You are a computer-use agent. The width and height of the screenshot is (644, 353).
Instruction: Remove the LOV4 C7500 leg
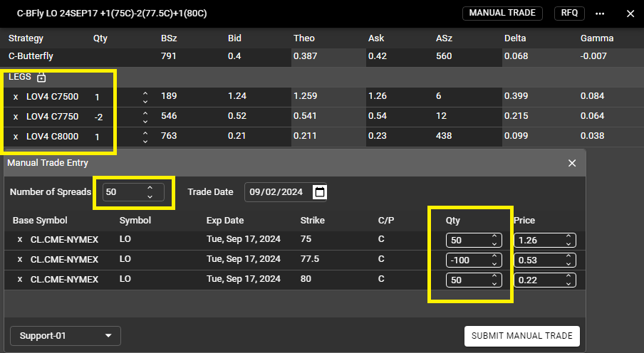(x=16, y=96)
